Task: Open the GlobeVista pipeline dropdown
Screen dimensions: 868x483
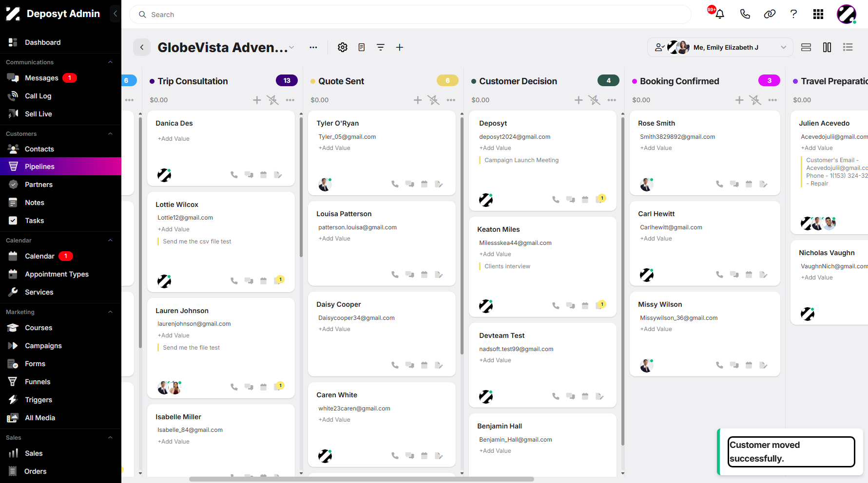Action: tap(291, 48)
